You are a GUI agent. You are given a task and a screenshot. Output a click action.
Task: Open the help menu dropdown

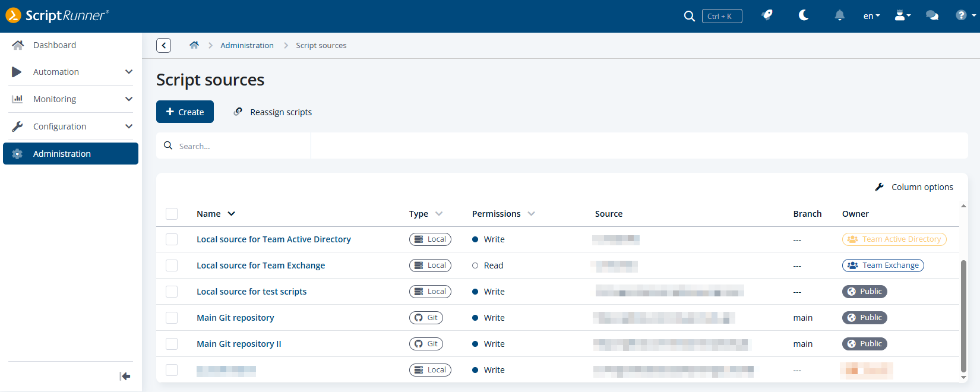coord(966,15)
